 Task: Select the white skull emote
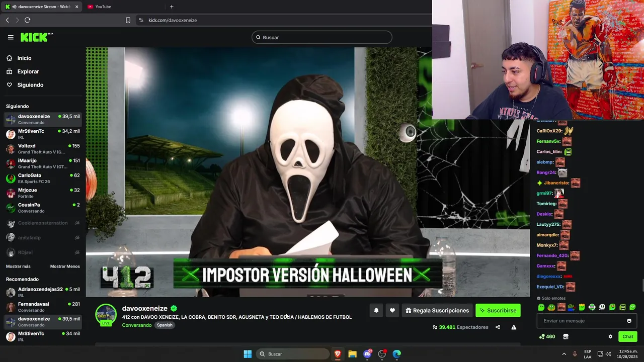tap(602, 307)
